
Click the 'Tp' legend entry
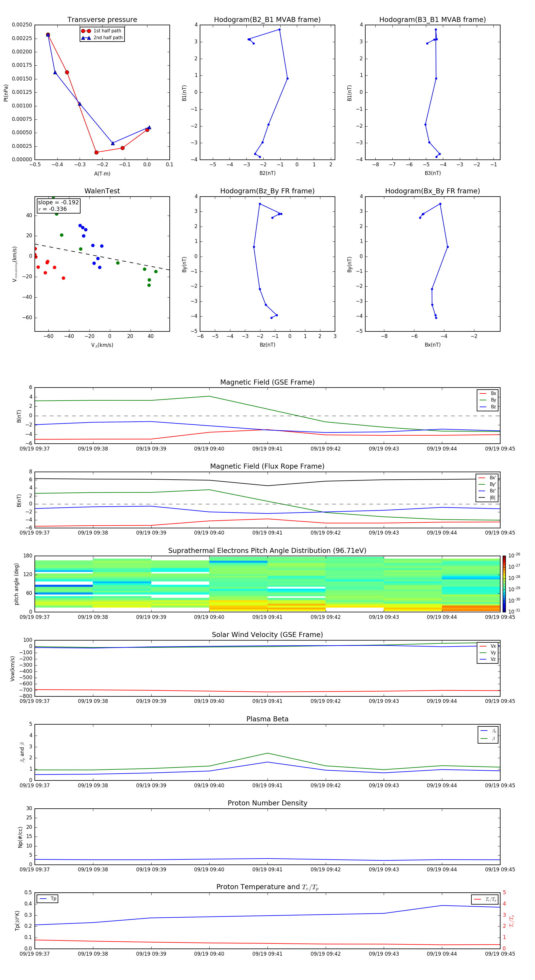click(48, 899)
